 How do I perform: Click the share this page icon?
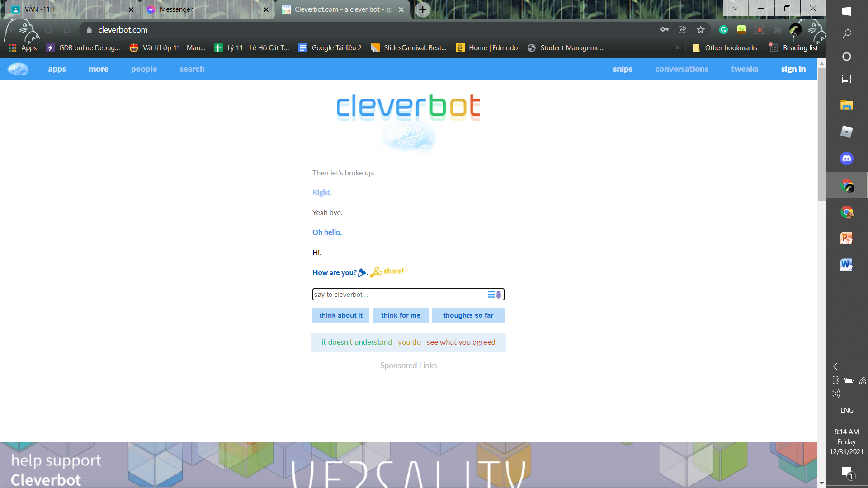683,30
